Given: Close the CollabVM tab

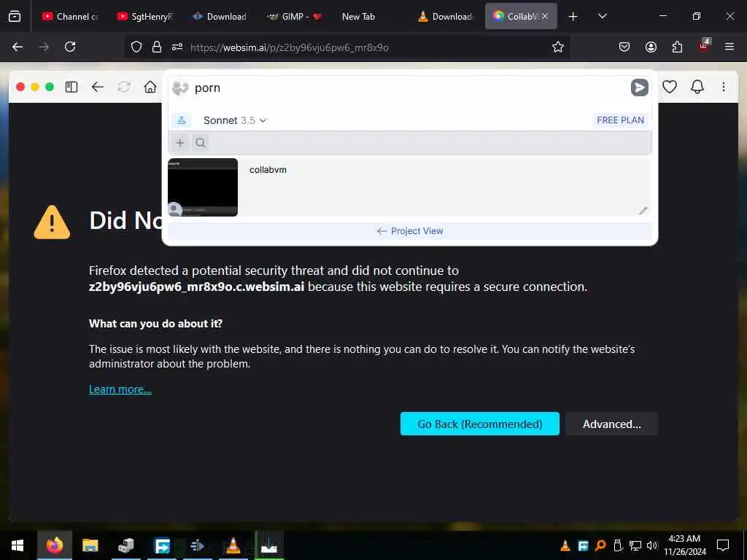Looking at the screenshot, I should (x=545, y=16).
